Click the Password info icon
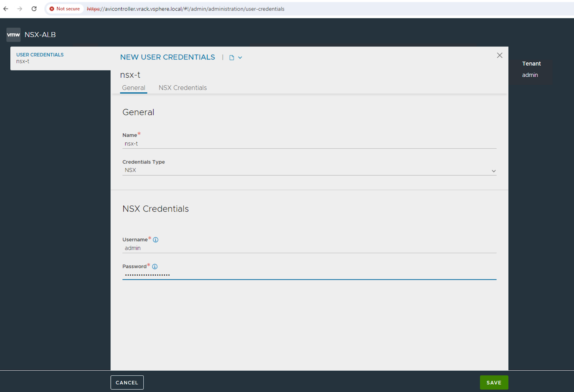 point(155,267)
